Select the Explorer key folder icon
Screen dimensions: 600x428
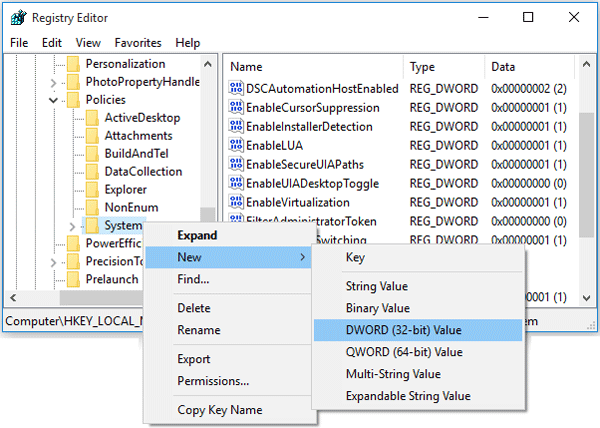(92, 190)
